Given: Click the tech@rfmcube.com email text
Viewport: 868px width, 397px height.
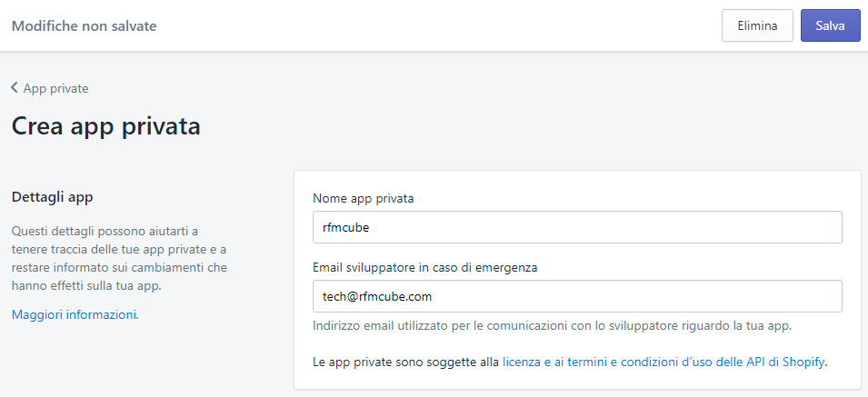Looking at the screenshot, I should pos(377,296).
